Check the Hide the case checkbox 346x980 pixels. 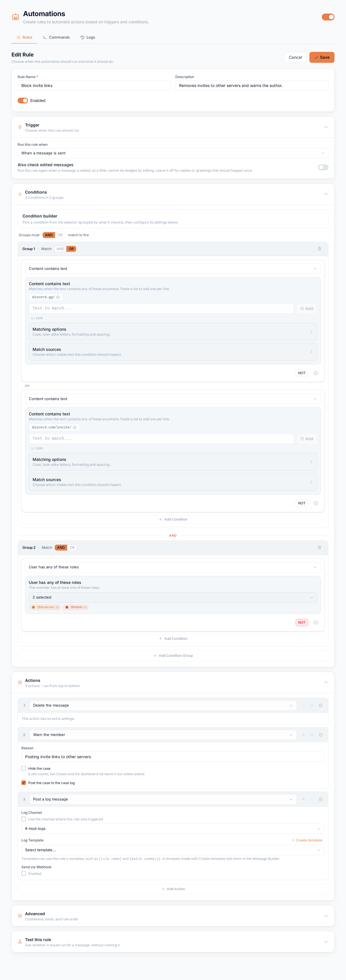pos(24,768)
